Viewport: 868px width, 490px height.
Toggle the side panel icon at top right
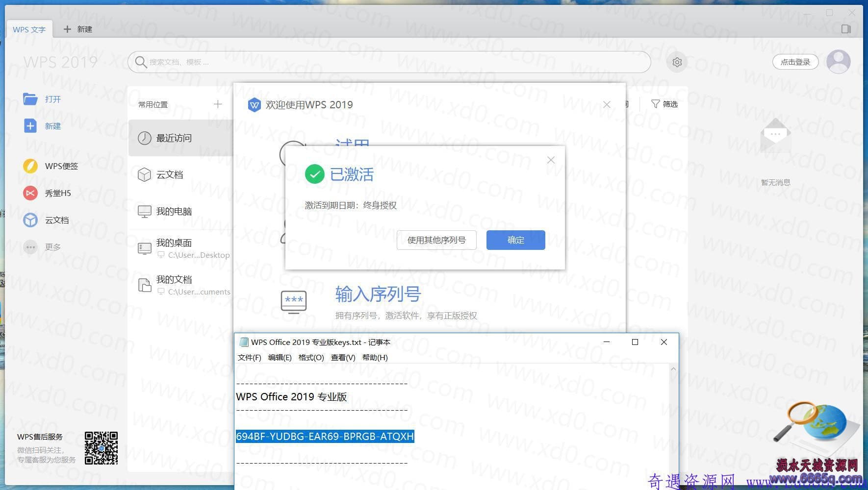tap(846, 29)
